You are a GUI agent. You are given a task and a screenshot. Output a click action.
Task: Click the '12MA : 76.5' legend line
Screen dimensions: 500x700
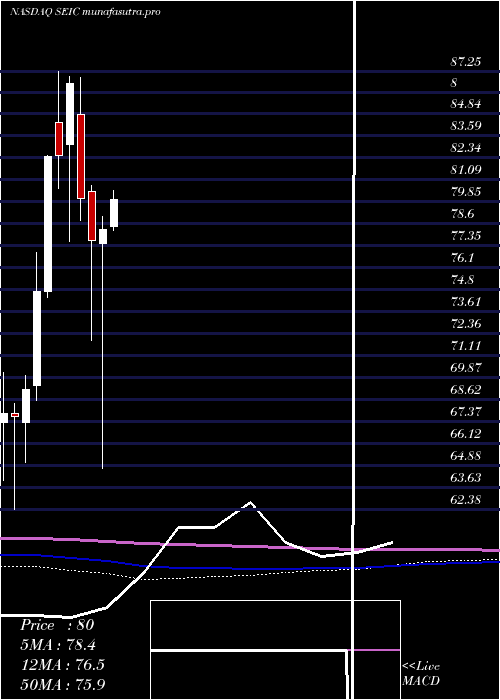(62, 665)
